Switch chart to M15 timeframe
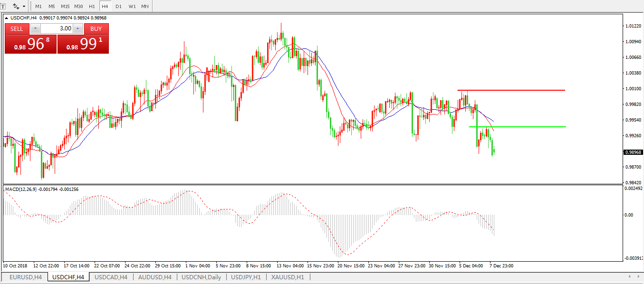This screenshot has width=644, height=284. pos(65,7)
